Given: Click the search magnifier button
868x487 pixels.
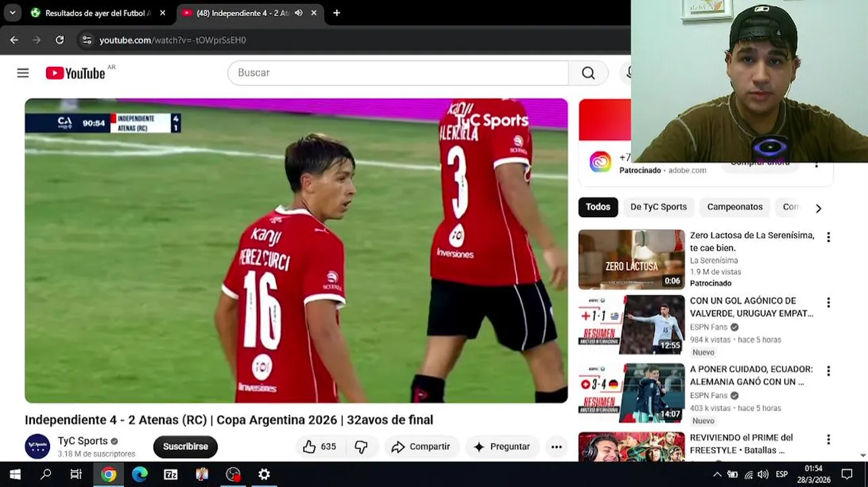Looking at the screenshot, I should (x=588, y=73).
